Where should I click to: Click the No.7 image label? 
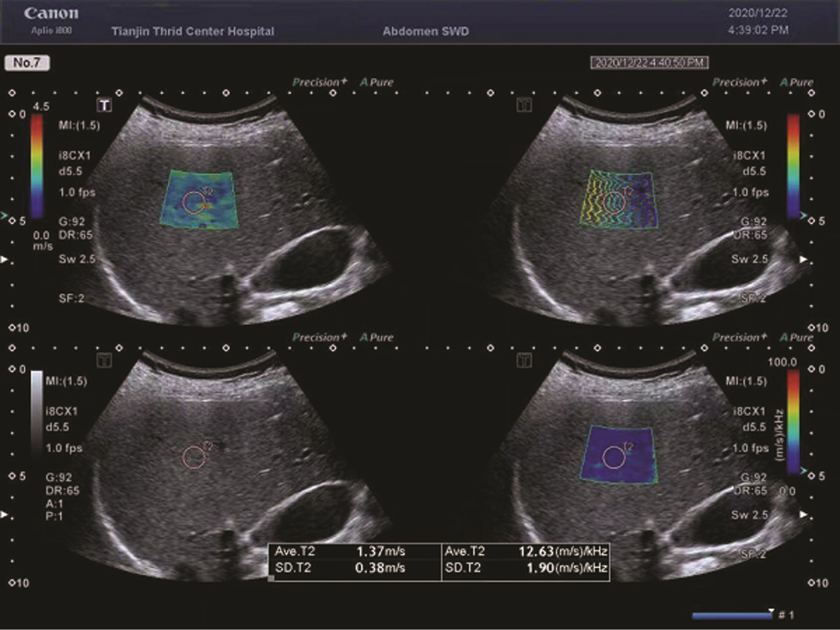27,63
